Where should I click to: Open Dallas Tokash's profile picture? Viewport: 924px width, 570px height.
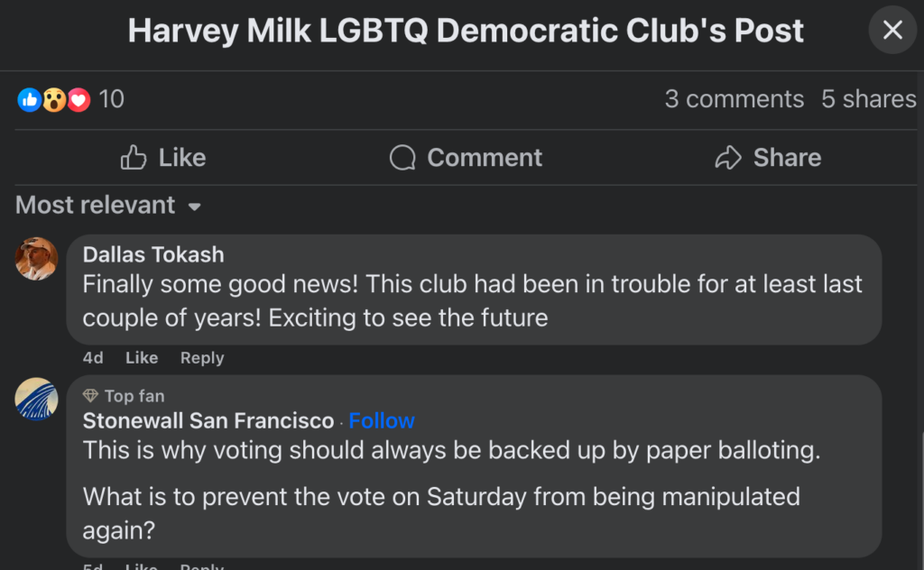click(x=36, y=259)
